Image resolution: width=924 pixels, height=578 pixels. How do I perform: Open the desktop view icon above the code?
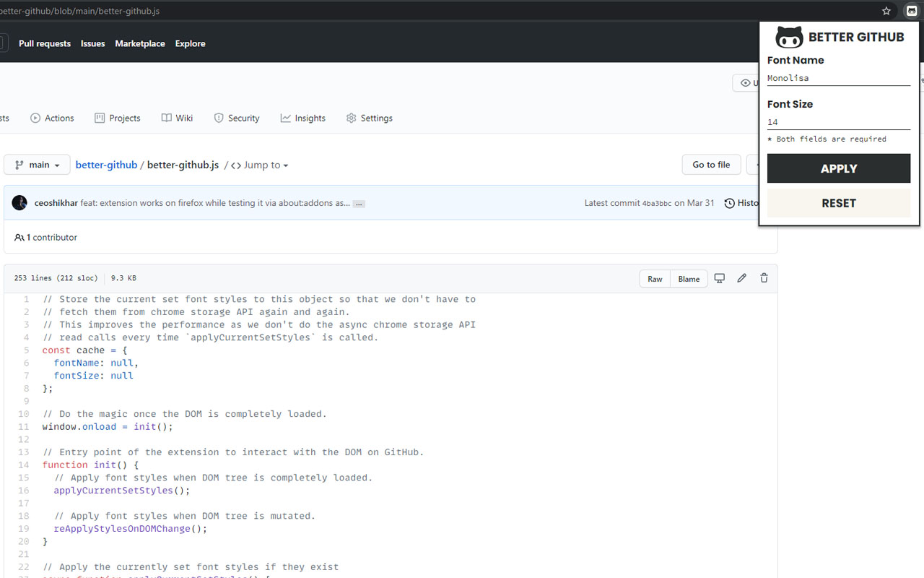pyautogui.click(x=719, y=277)
